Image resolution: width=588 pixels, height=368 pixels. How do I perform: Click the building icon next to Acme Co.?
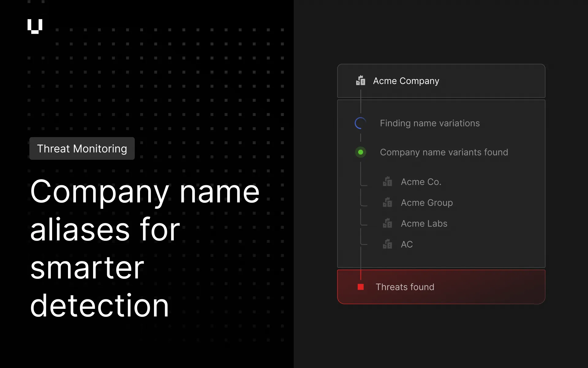pyautogui.click(x=387, y=182)
